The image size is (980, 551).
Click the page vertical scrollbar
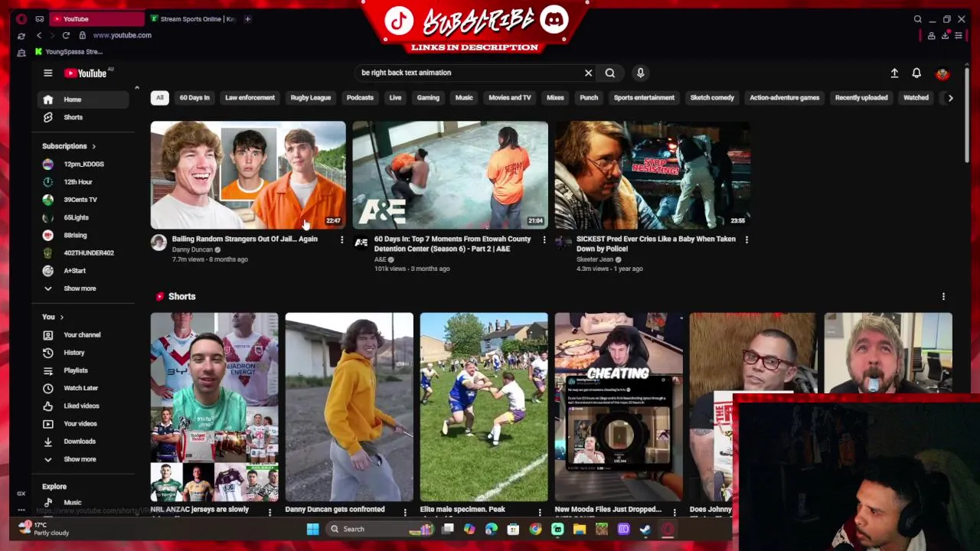pos(967,115)
